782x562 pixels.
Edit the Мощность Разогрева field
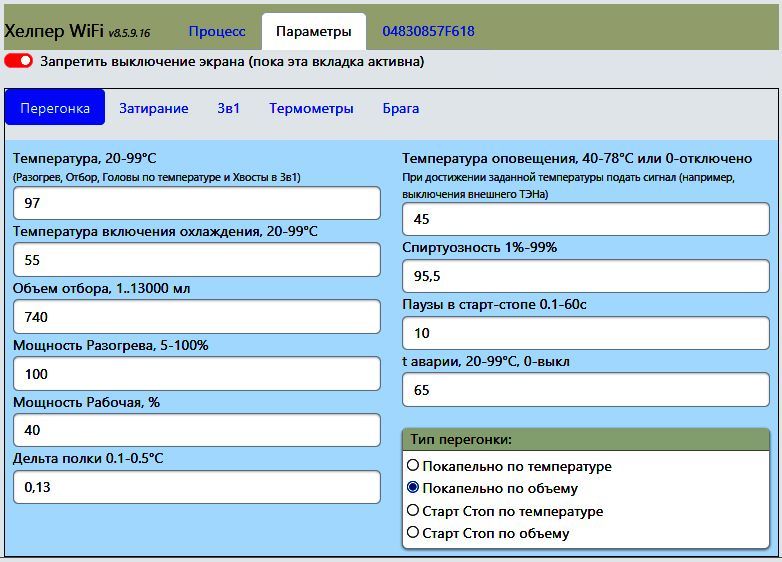point(196,374)
